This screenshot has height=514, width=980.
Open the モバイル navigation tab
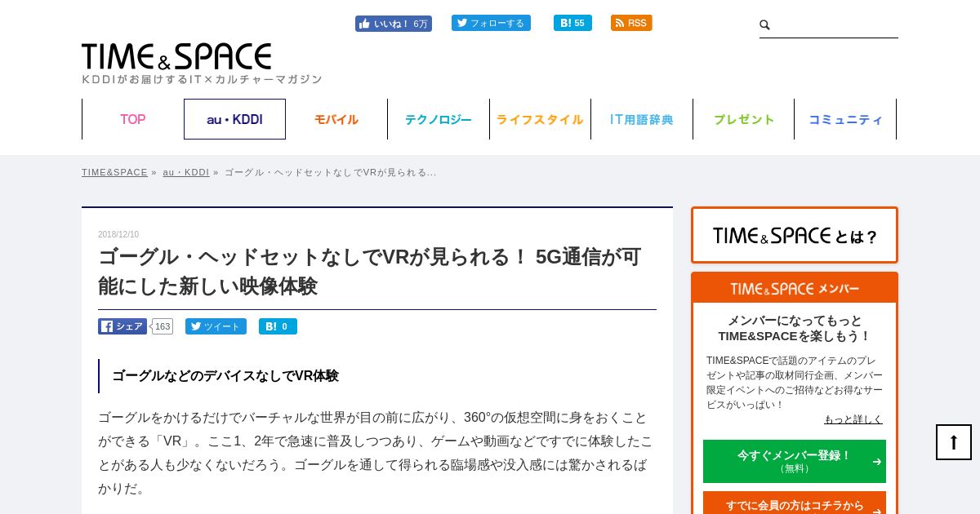coord(336,119)
